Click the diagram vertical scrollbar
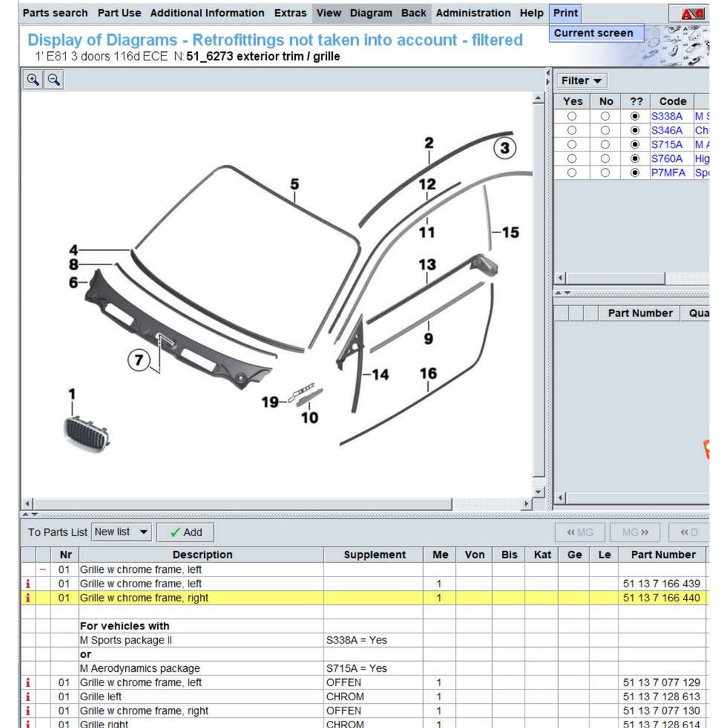 point(539,291)
